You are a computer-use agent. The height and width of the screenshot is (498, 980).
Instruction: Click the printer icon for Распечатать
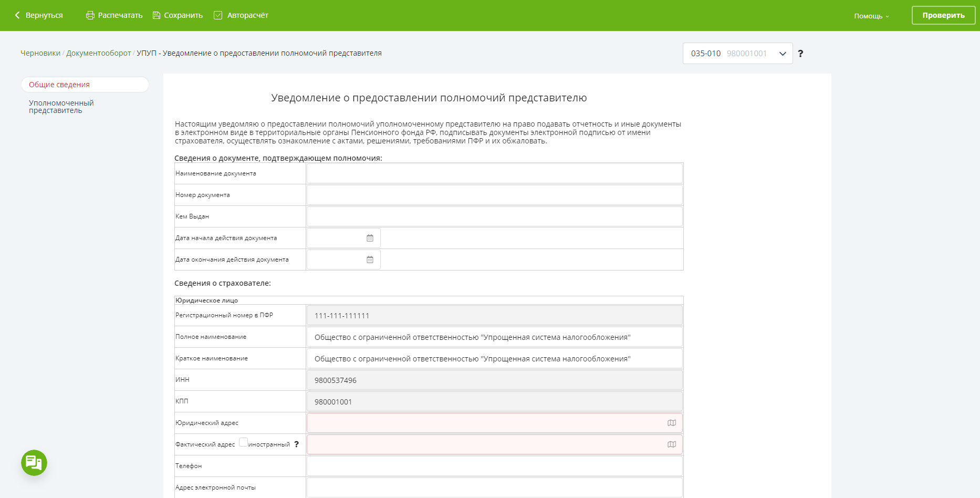(x=90, y=15)
